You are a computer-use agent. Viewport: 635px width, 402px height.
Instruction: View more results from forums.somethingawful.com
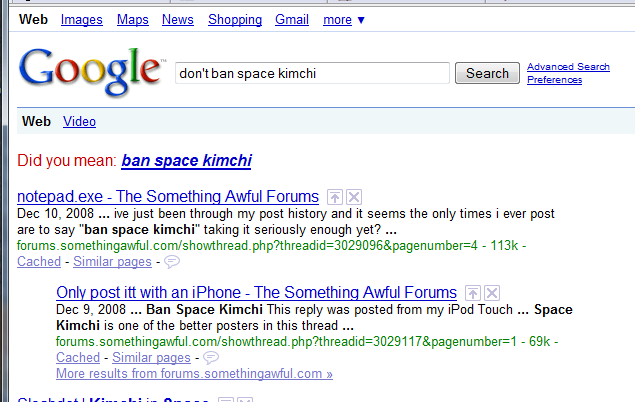(x=194, y=374)
